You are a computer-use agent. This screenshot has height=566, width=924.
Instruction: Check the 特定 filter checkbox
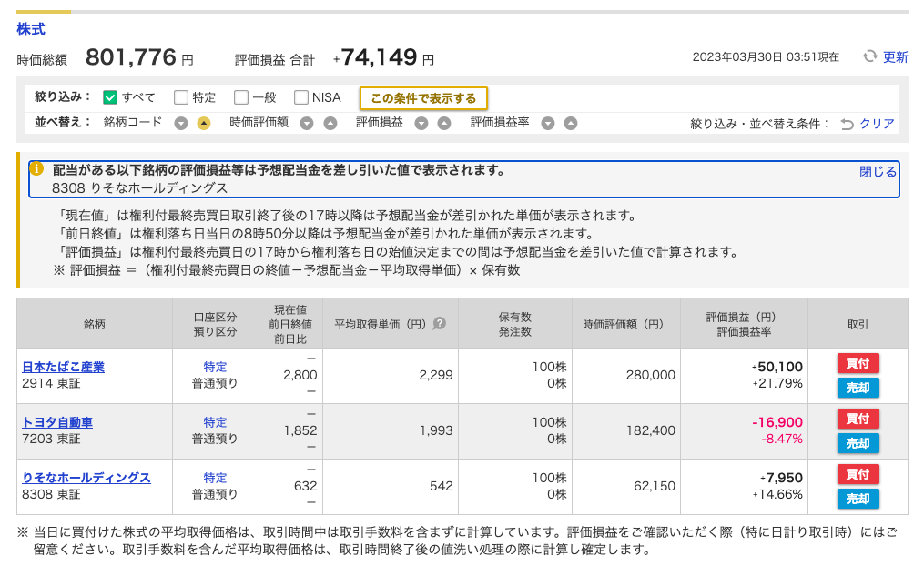point(181,97)
